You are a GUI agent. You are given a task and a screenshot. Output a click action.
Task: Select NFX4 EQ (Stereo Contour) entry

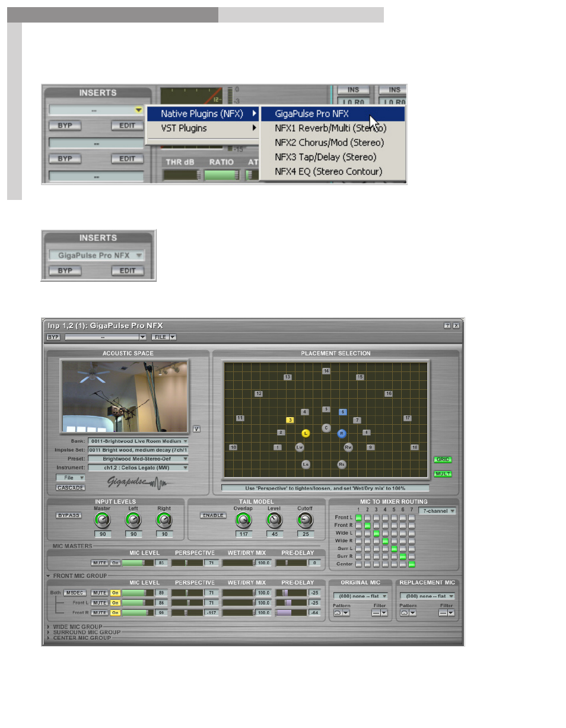(x=332, y=171)
